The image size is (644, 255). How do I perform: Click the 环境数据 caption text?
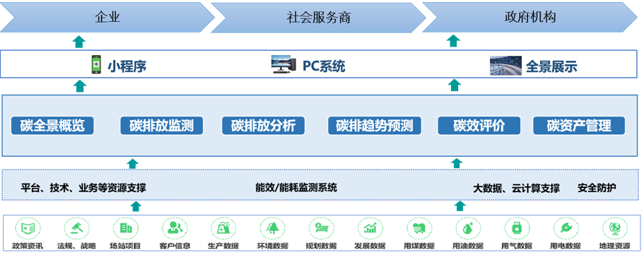point(272,246)
